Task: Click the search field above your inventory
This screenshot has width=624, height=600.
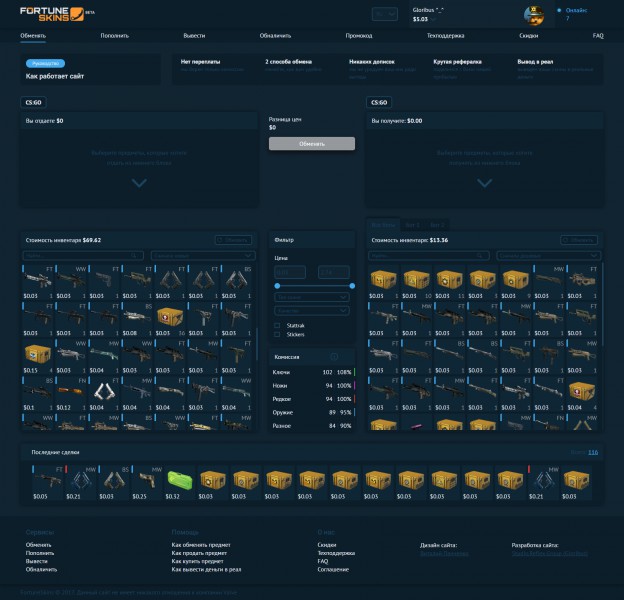Action: [x=83, y=255]
